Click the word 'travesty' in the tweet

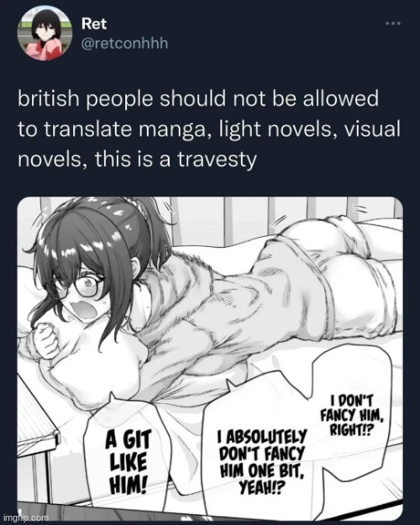tap(217, 160)
